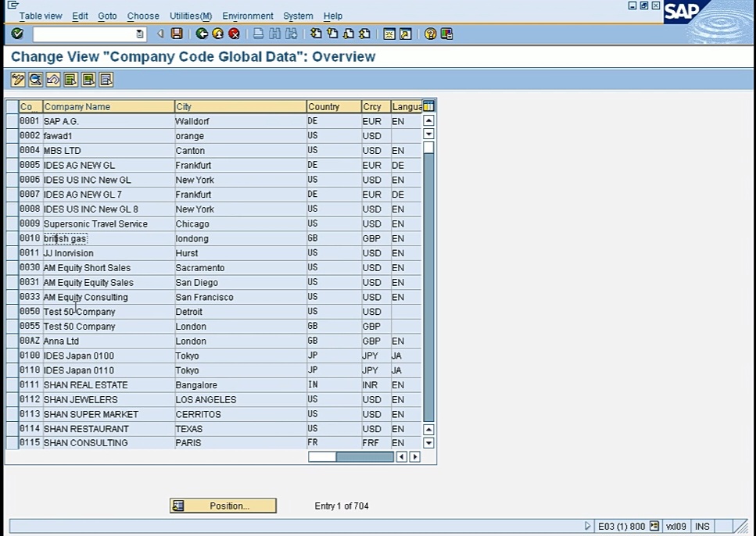Click the Print icon in the toolbar

[x=259, y=34]
